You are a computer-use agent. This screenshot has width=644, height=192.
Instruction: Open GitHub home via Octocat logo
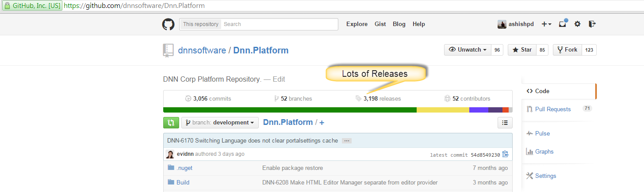tap(168, 24)
